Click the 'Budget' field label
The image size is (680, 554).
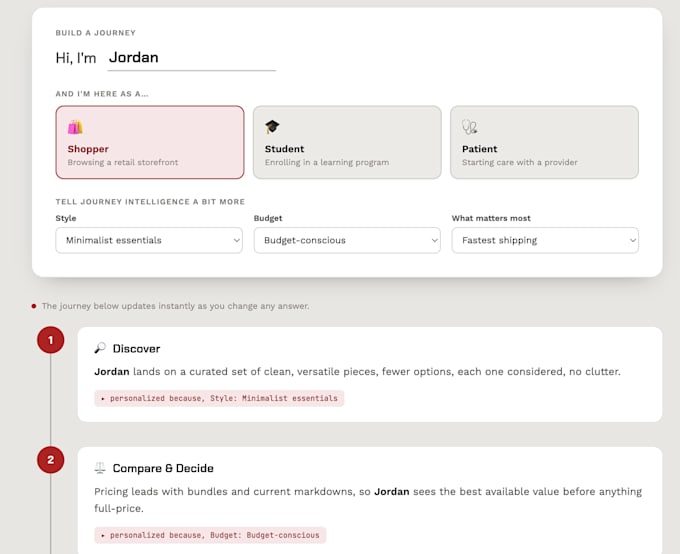click(268, 218)
